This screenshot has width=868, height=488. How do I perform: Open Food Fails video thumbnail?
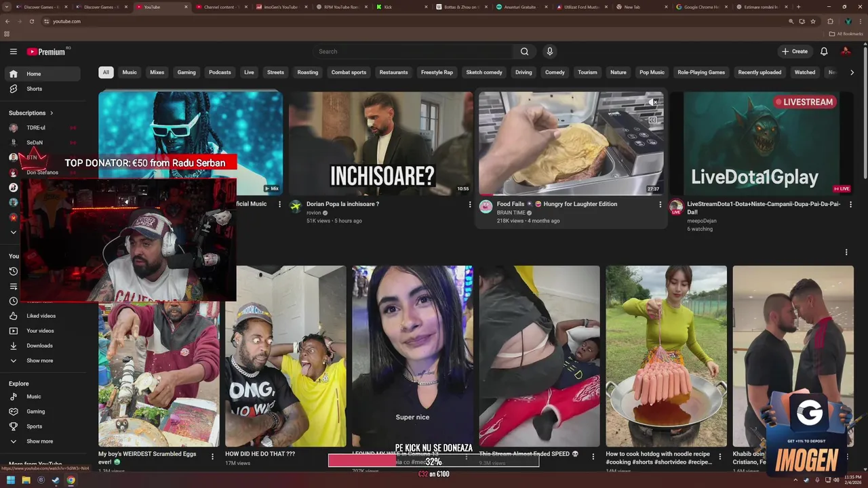tap(571, 143)
